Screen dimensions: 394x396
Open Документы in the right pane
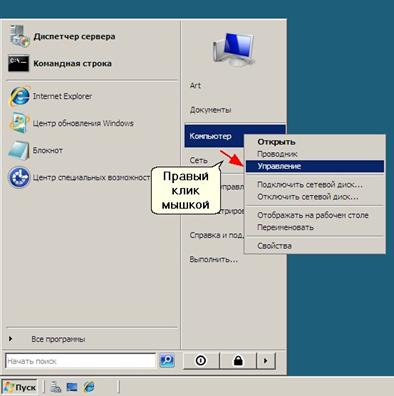pyautogui.click(x=210, y=110)
